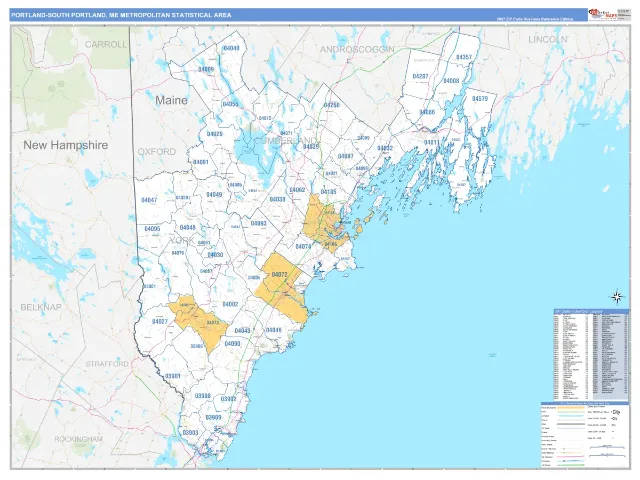Viewport: 640px width, 480px height.
Task: Click the "ANDROSCOGGIN" county label
Action: coord(357,49)
